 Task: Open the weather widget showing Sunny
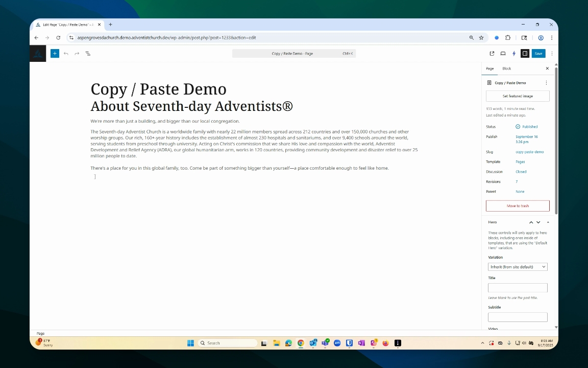pos(44,343)
